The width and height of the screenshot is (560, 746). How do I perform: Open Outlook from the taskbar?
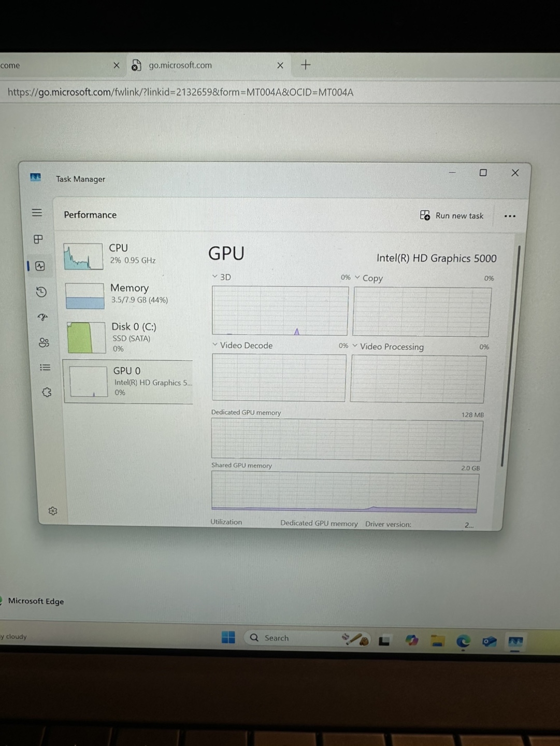click(x=489, y=642)
